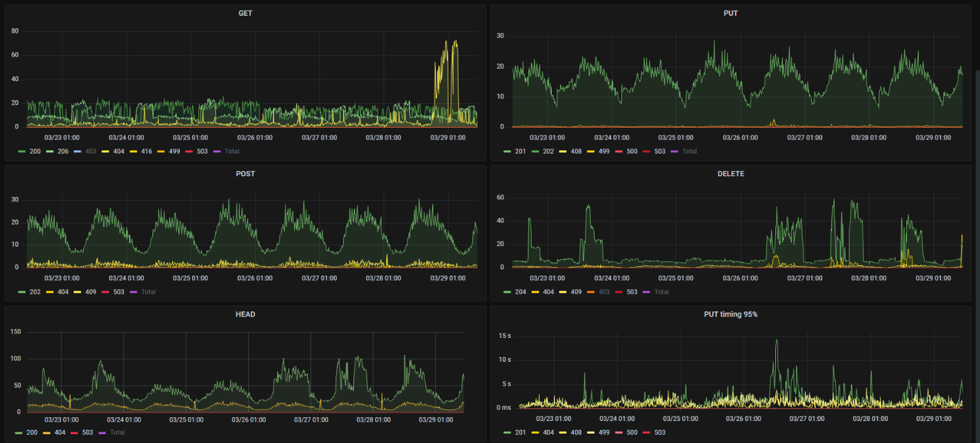Toggle the 408 series in PUT timing legend
Screen dimensions: 980x443
(577, 432)
